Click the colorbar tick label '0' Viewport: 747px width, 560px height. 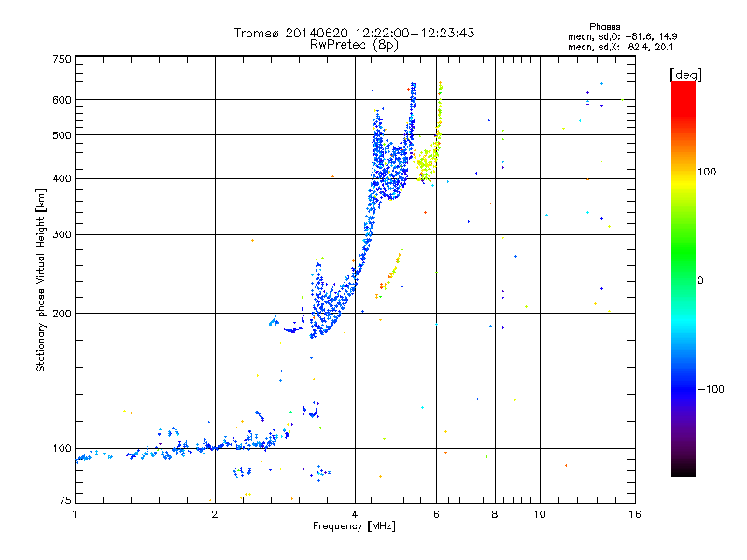coord(700,281)
